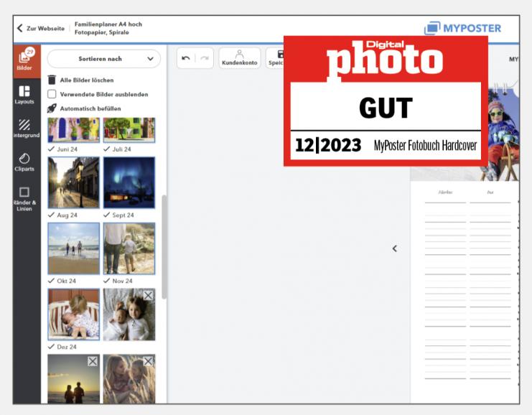The height and width of the screenshot is (415, 532).
Task: Open the Kundenkonto account button
Action: (240, 58)
